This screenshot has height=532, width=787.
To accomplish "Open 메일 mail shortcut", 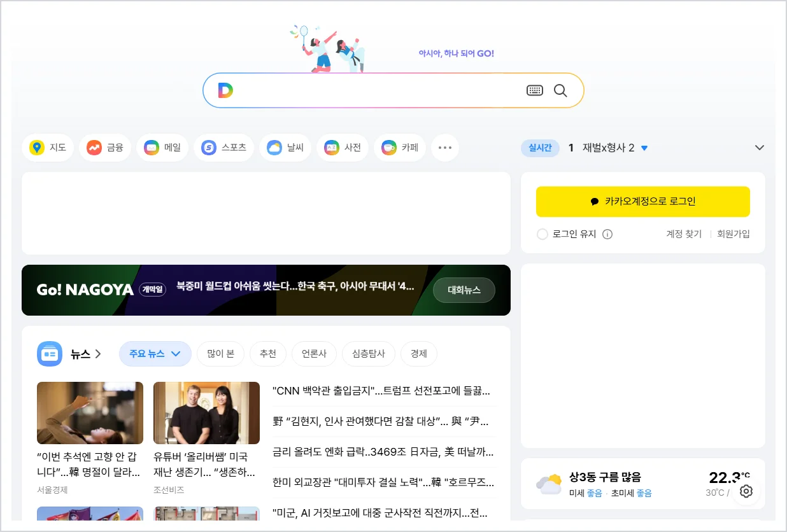I will (162, 148).
